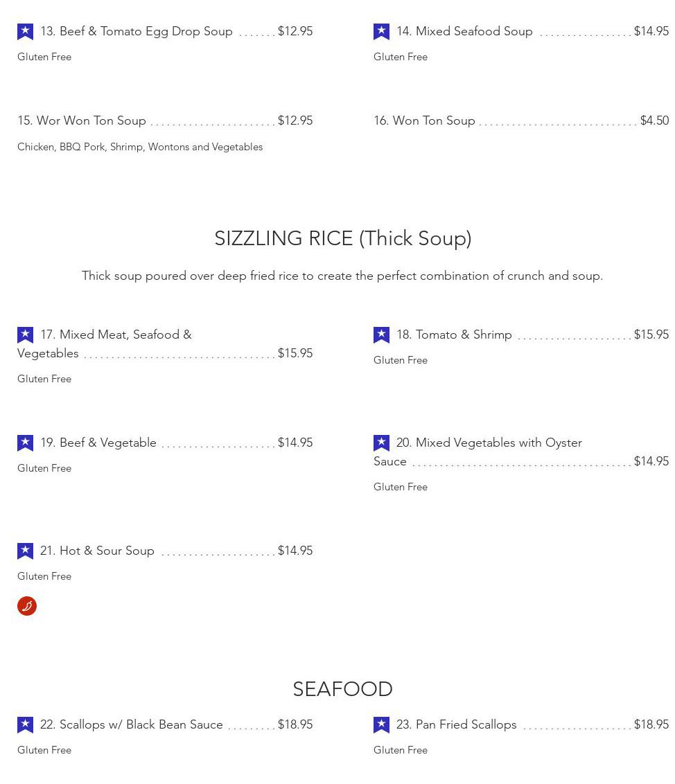Click the star badge beside Beef & Tomato Egg Drop Soup

click(x=26, y=31)
